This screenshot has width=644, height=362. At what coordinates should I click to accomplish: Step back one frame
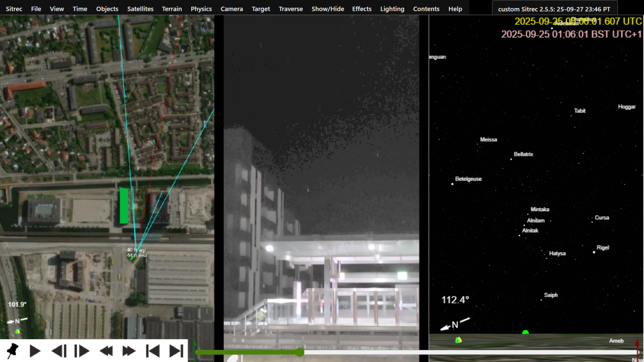point(59,351)
